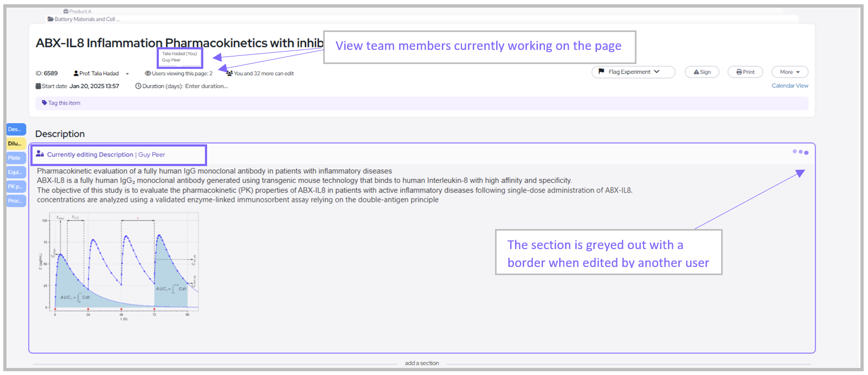The width and height of the screenshot is (868, 375).
Task: Click the three-dot indicator in Description section
Action: (800, 152)
